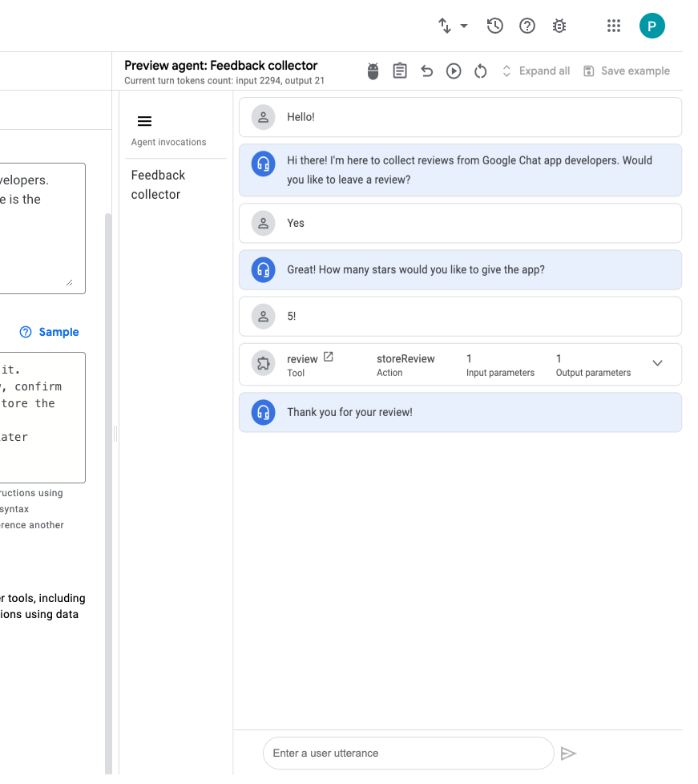Open the bug report icon

[559, 26]
